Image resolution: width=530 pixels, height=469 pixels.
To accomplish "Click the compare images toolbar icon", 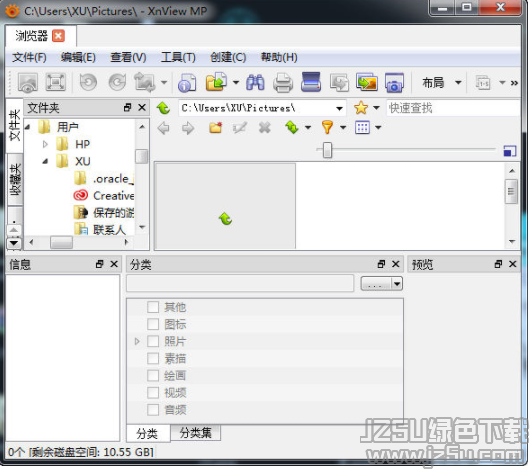I will pyautogui.click(x=483, y=82).
